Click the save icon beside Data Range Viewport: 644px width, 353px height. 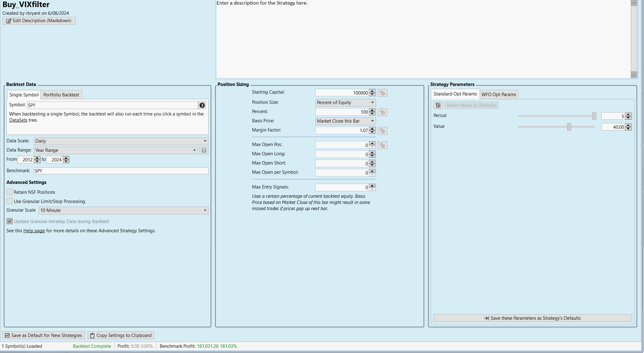pos(204,150)
